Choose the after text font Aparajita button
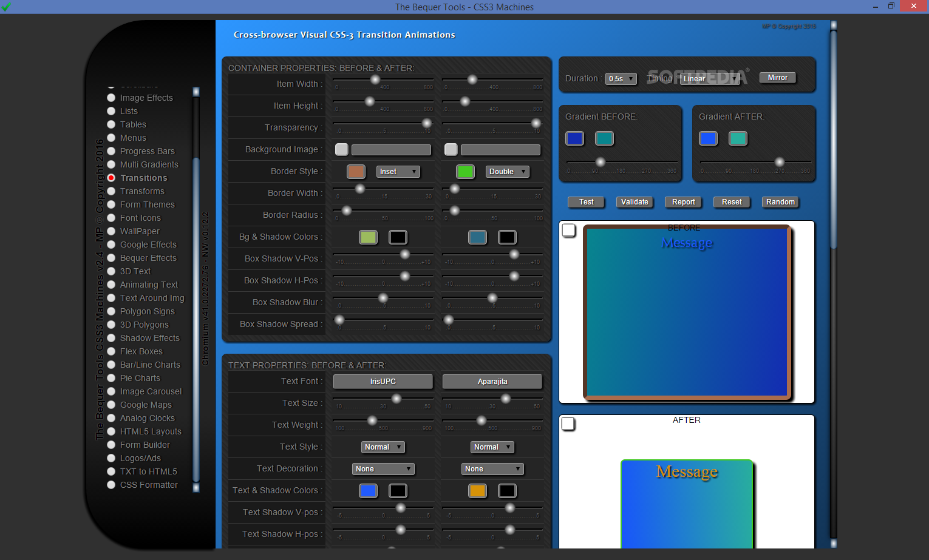This screenshot has height=560, width=929. click(492, 382)
